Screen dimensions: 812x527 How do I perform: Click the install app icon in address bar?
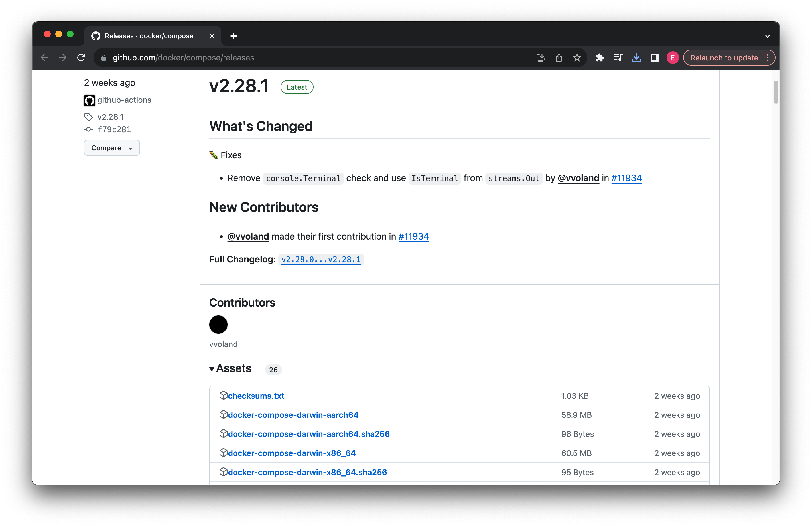coord(540,58)
